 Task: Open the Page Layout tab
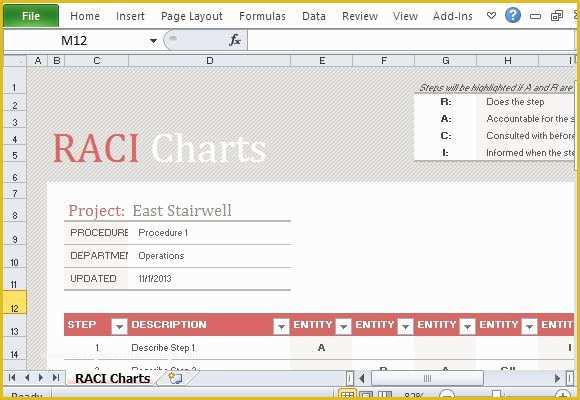coord(192,16)
